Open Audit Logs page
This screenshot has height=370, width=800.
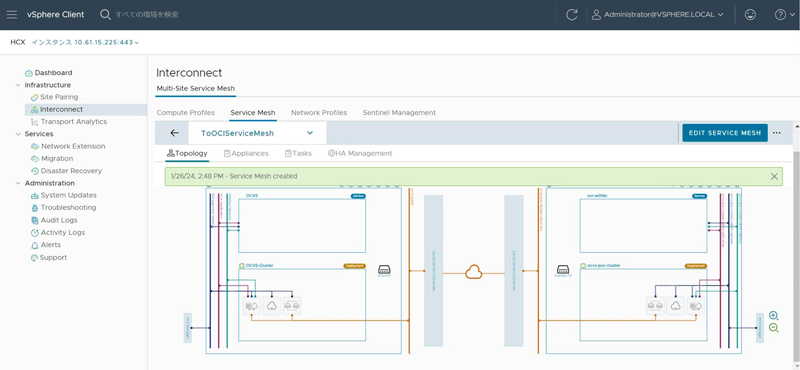[59, 220]
